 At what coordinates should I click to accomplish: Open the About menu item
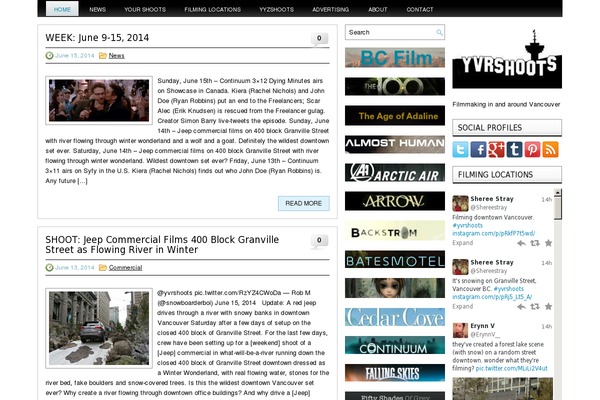377,10
